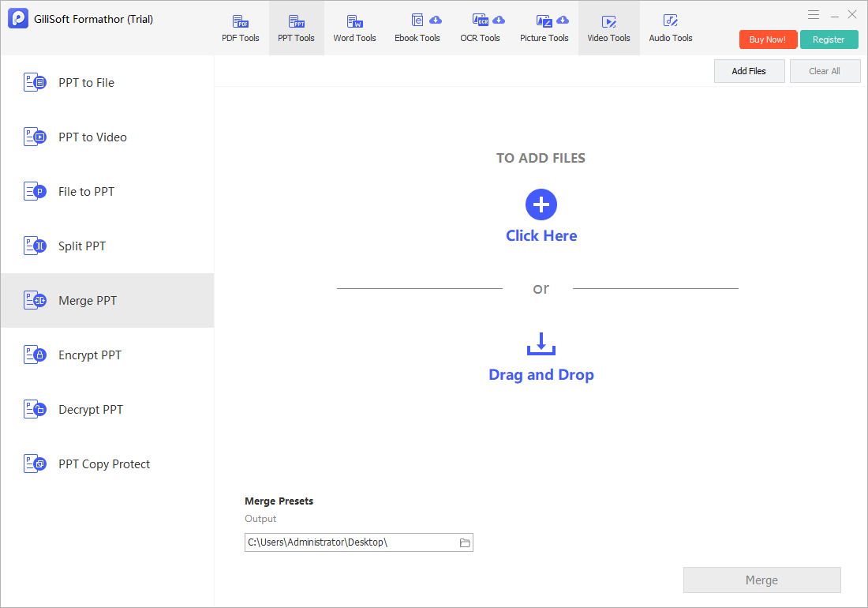The image size is (868, 608).
Task: Open the hamburger menu
Action: click(x=814, y=15)
